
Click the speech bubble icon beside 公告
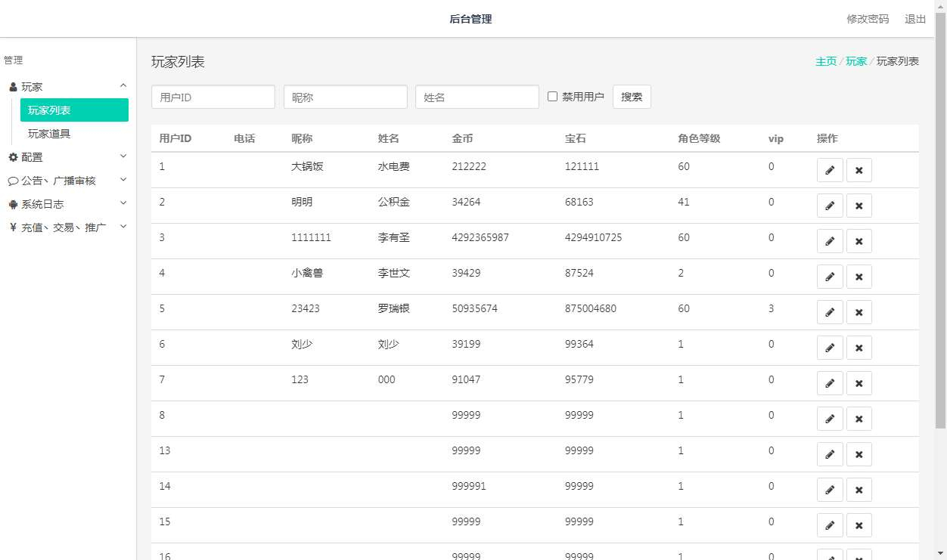click(x=13, y=181)
